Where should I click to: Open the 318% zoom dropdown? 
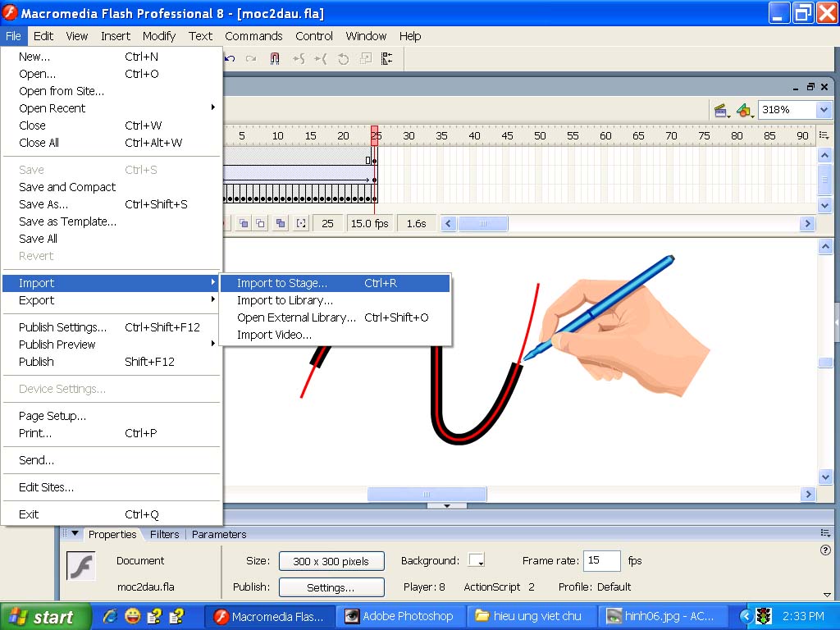point(824,110)
